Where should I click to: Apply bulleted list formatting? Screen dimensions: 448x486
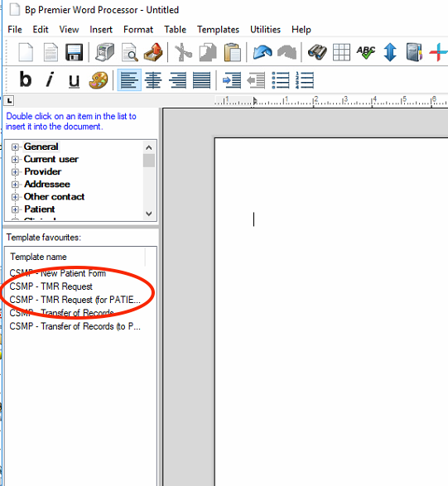coord(281,80)
